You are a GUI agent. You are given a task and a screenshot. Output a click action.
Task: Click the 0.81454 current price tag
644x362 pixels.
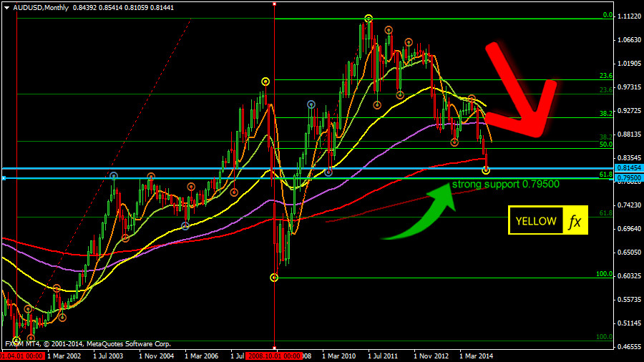629,168
